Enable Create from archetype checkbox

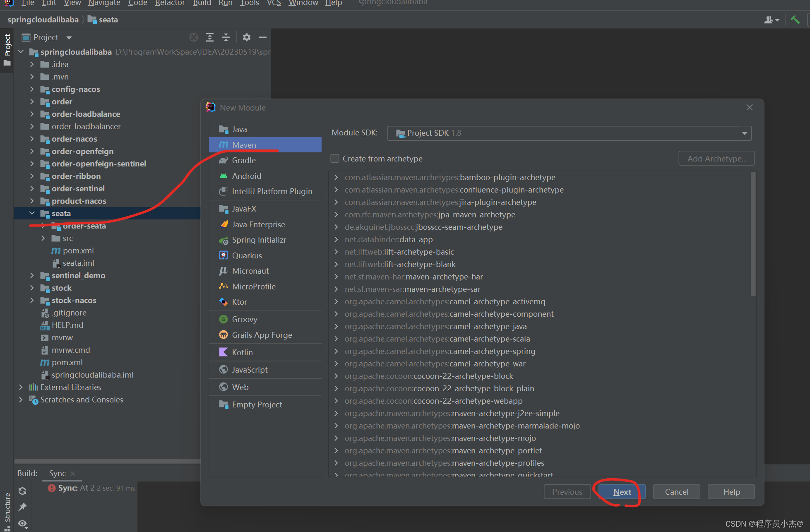[335, 159]
